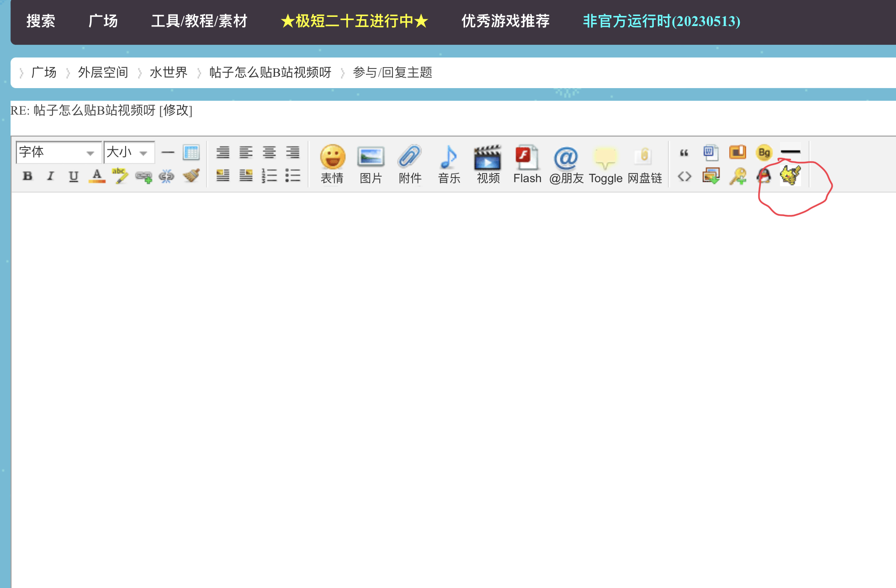The image size is (896, 588).
Task: Click the insert link chain icon
Action: click(143, 177)
